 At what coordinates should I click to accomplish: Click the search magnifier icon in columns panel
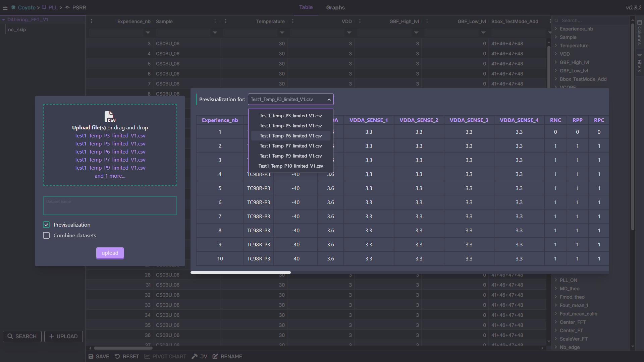pyautogui.click(x=556, y=20)
